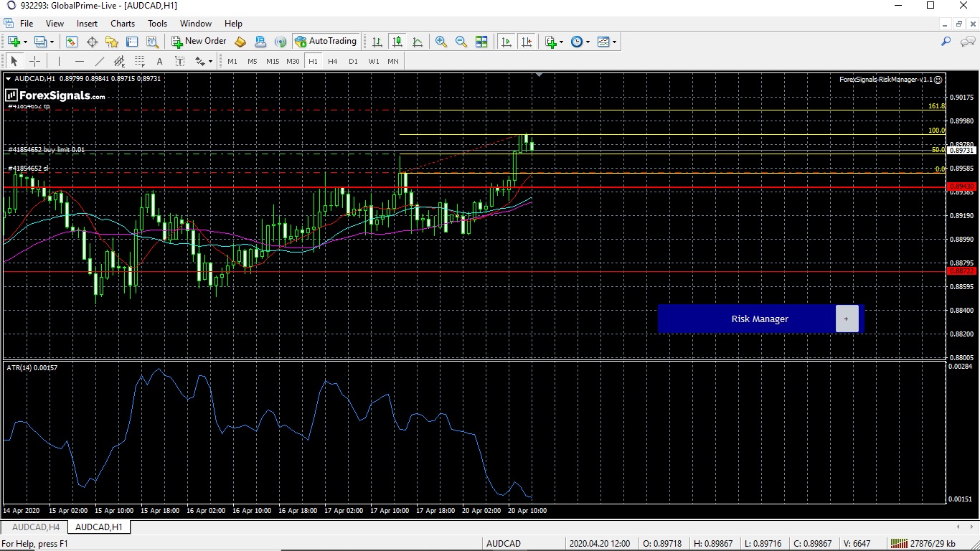Toggle the chart shift button
980x551 pixels.
(x=527, y=42)
